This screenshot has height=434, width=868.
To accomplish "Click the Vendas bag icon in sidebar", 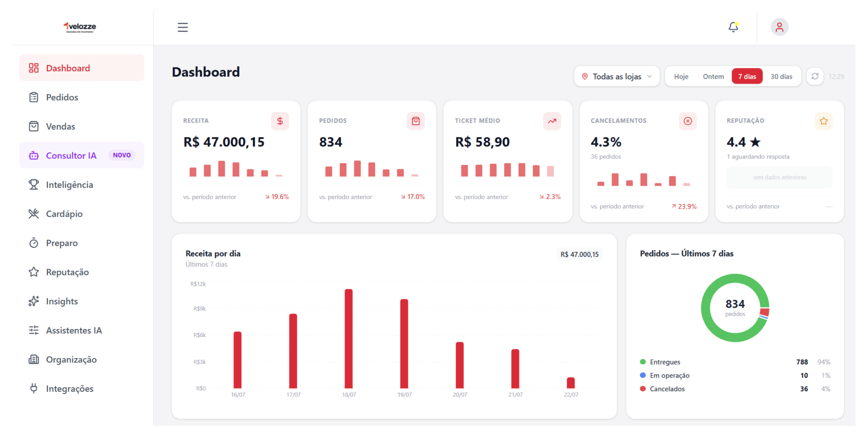I will [x=34, y=126].
